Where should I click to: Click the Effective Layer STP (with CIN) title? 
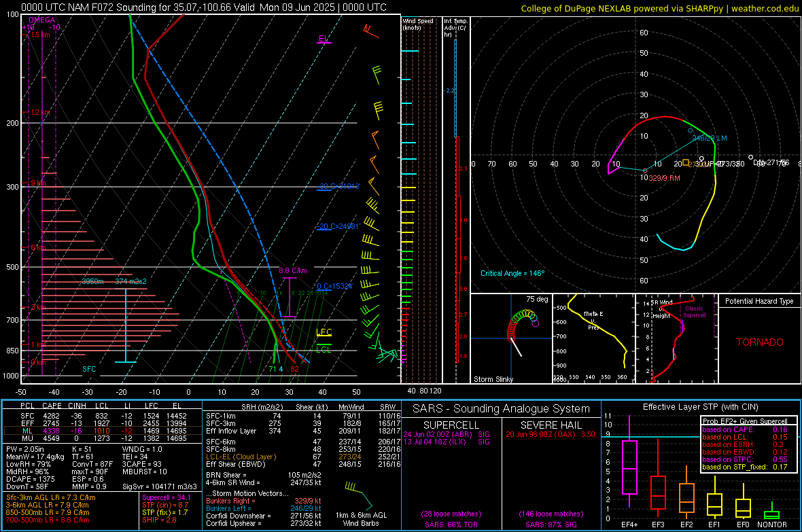click(700, 407)
